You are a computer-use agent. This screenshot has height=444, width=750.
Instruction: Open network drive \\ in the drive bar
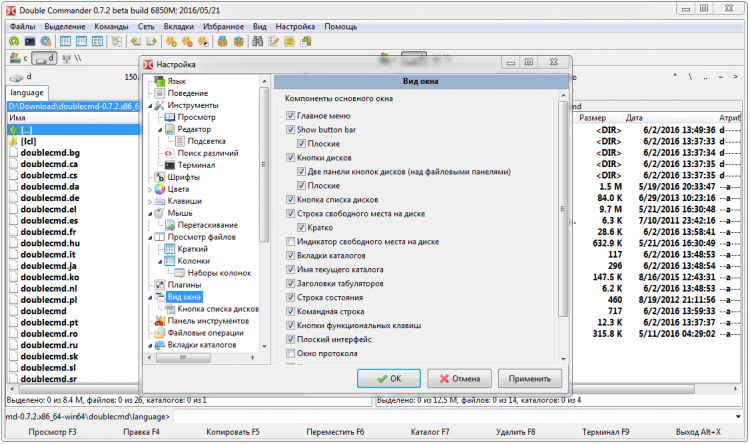coord(72,58)
